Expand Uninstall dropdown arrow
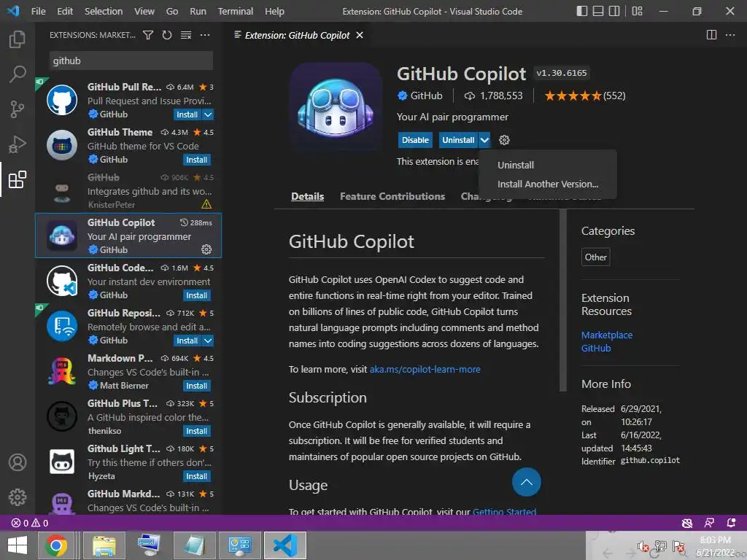Image resolution: width=747 pixels, height=560 pixels. [484, 140]
